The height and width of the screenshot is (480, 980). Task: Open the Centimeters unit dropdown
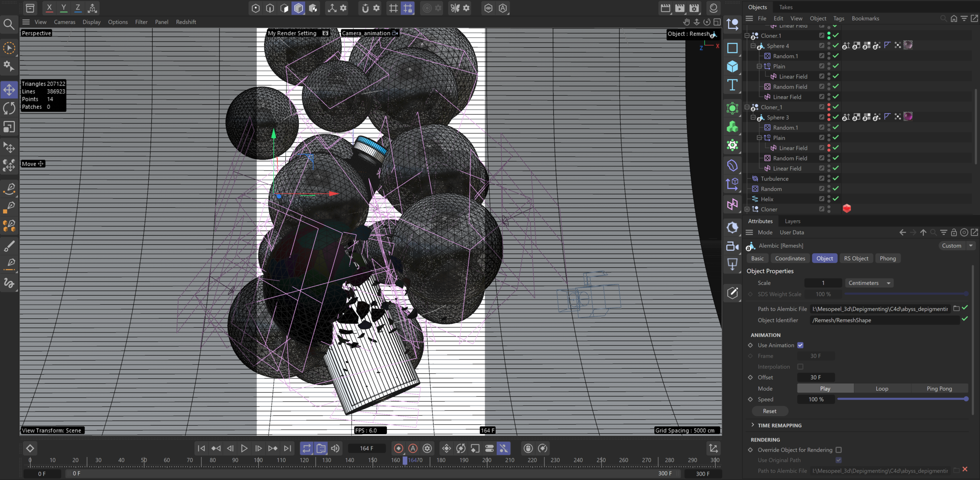[869, 283]
